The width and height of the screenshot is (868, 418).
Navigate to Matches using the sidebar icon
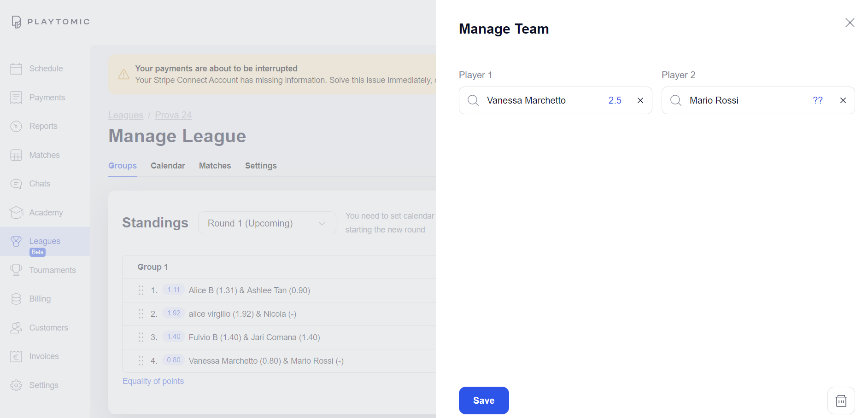(x=16, y=155)
